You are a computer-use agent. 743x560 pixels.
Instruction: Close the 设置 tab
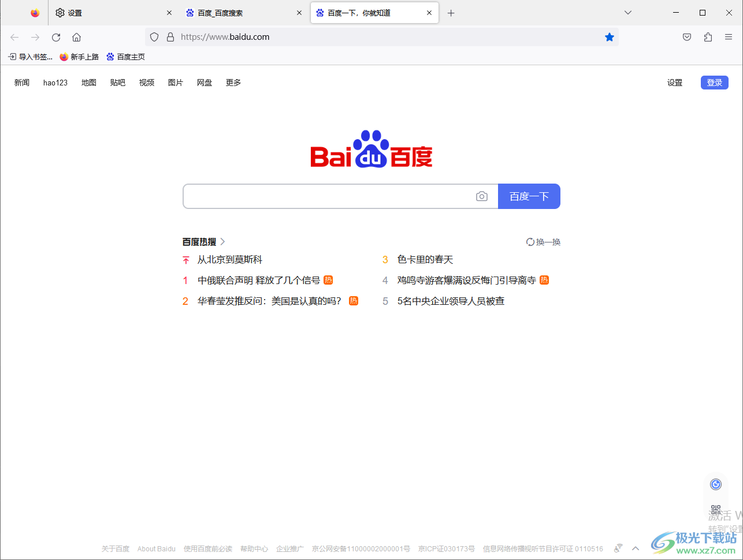(x=169, y=13)
